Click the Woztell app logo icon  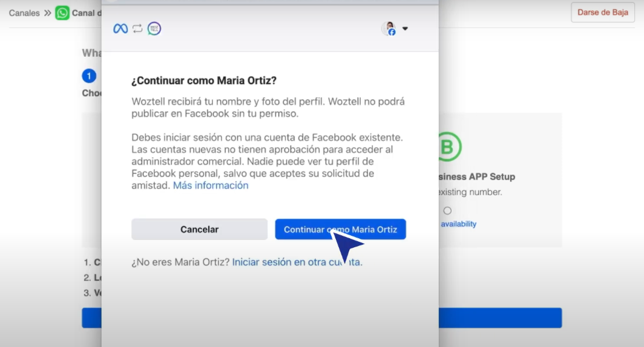click(x=154, y=28)
